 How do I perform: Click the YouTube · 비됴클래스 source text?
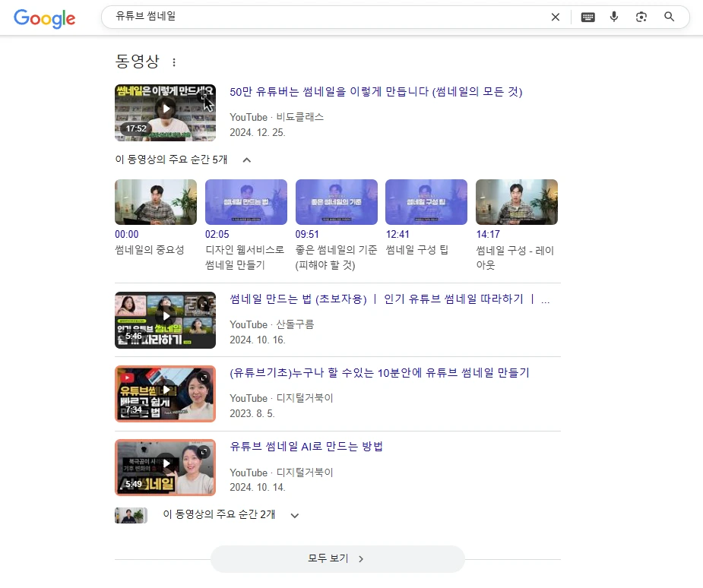click(x=276, y=117)
